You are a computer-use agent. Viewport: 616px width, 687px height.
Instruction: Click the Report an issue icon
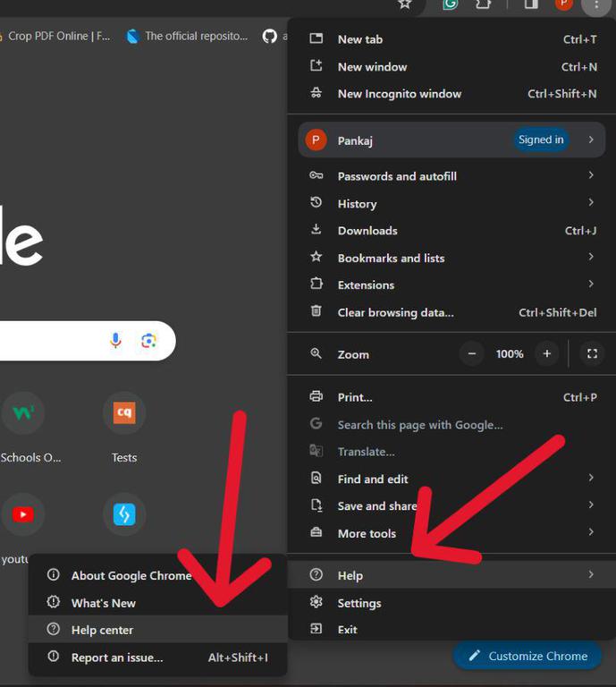click(54, 657)
